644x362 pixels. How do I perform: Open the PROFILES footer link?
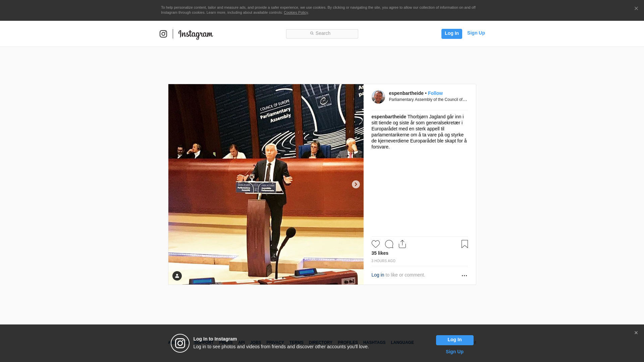pos(347,343)
